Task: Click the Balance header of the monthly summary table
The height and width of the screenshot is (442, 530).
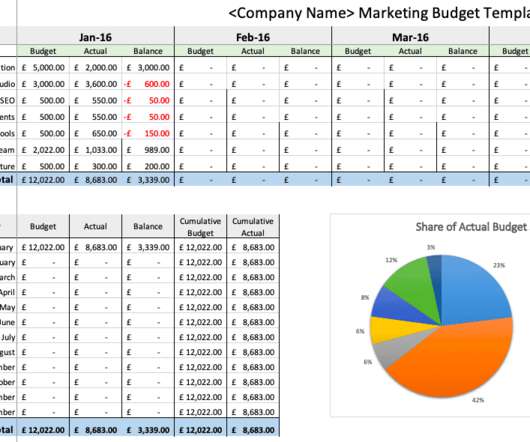Action: coord(148,226)
